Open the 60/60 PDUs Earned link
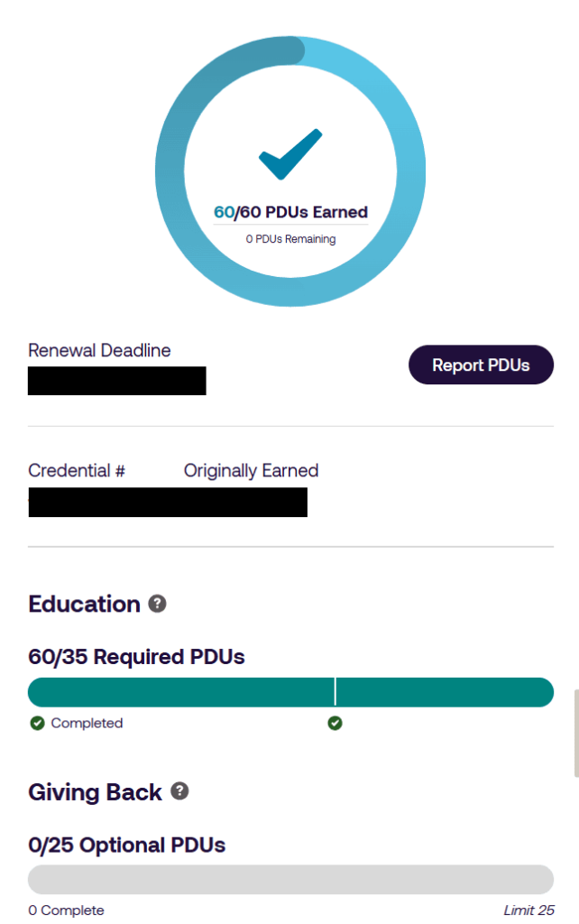 [x=289, y=211]
